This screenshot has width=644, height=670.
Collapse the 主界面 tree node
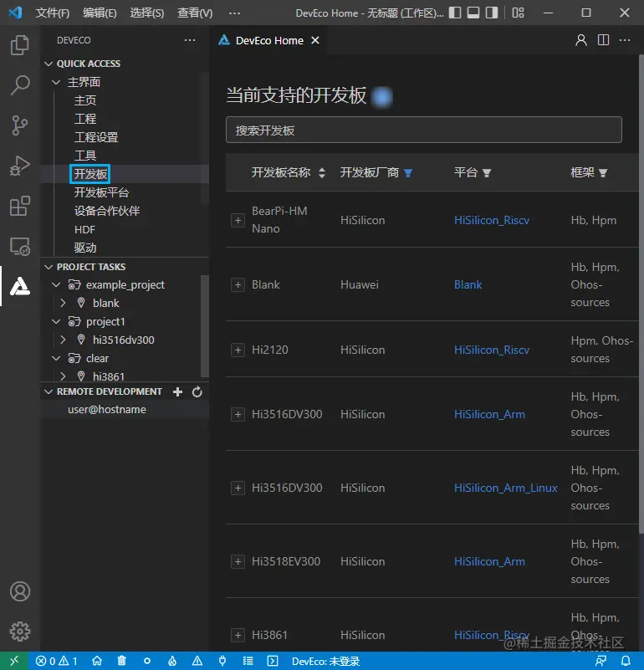point(56,82)
